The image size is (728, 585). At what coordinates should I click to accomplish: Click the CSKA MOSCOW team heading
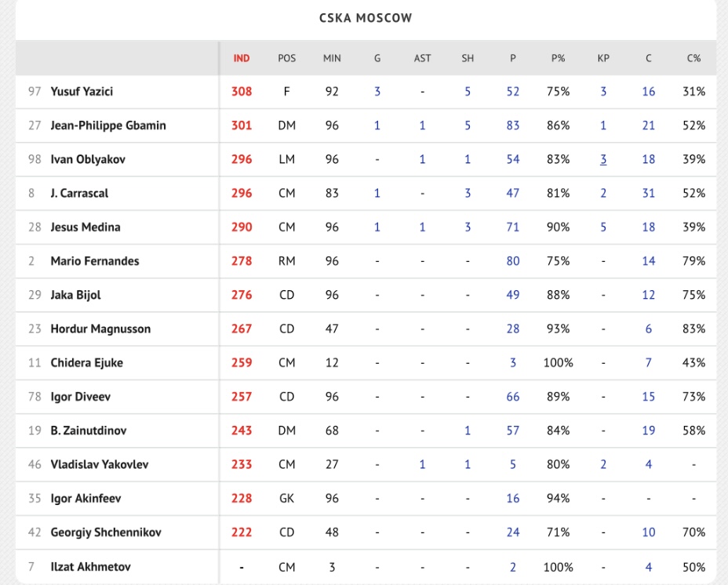(x=366, y=18)
